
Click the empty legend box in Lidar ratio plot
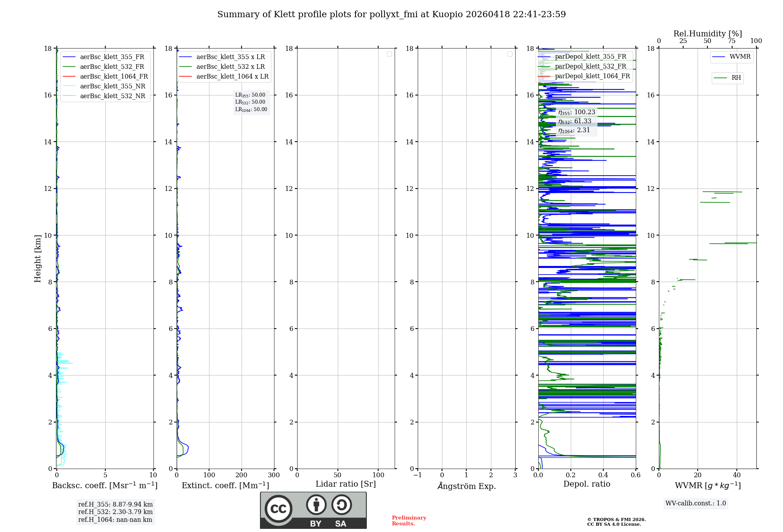[389, 54]
